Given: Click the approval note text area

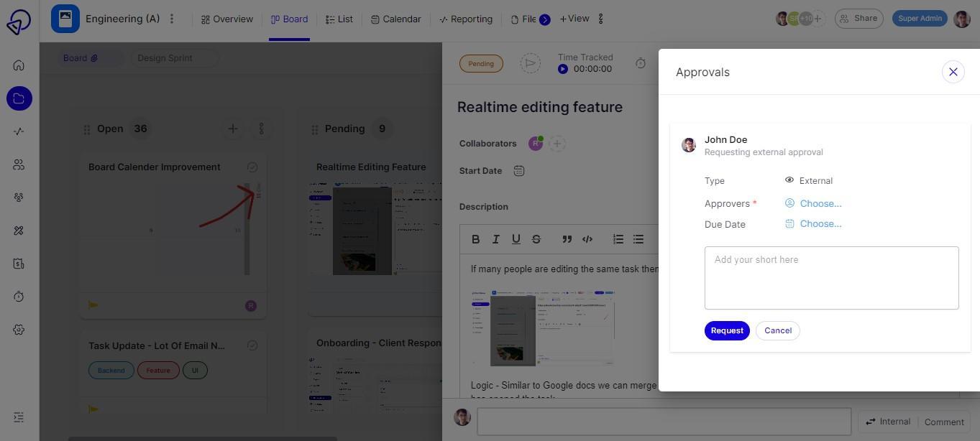Looking at the screenshot, I should tap(831, 278).
